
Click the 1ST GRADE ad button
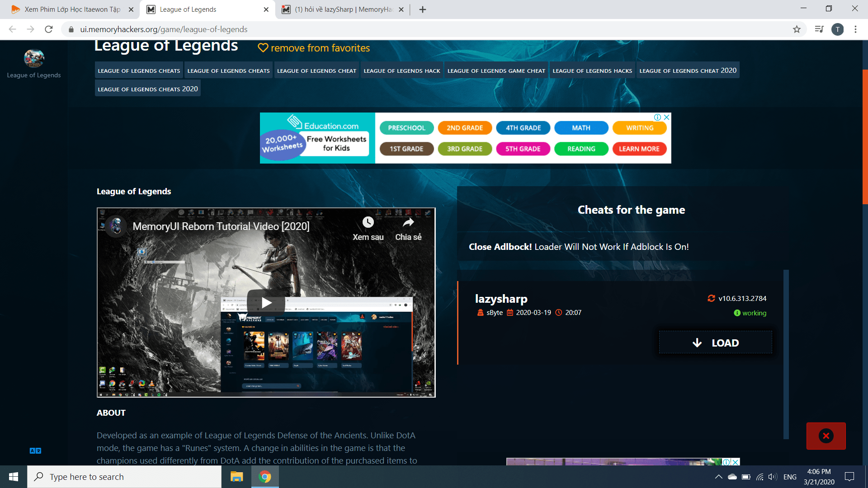406,149
